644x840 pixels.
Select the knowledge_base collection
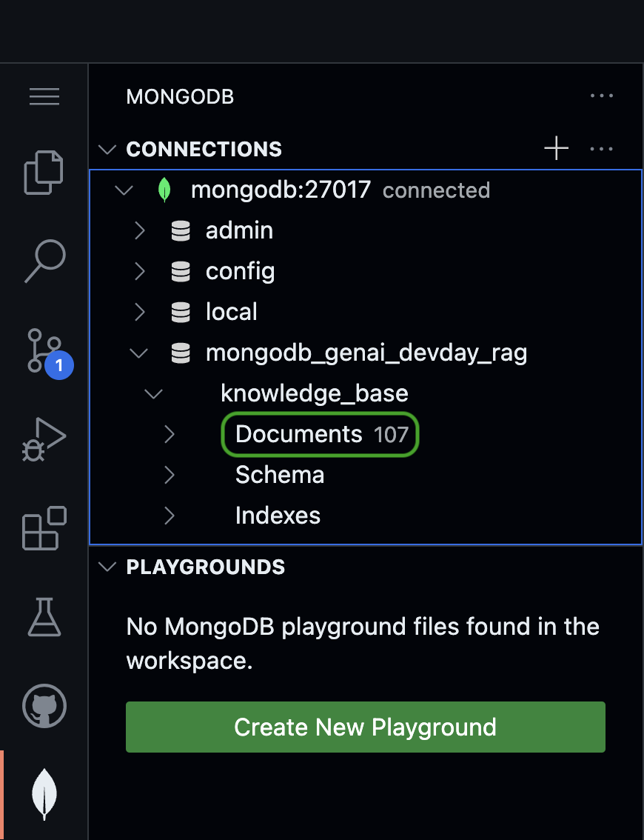click(x=366, y=394)
